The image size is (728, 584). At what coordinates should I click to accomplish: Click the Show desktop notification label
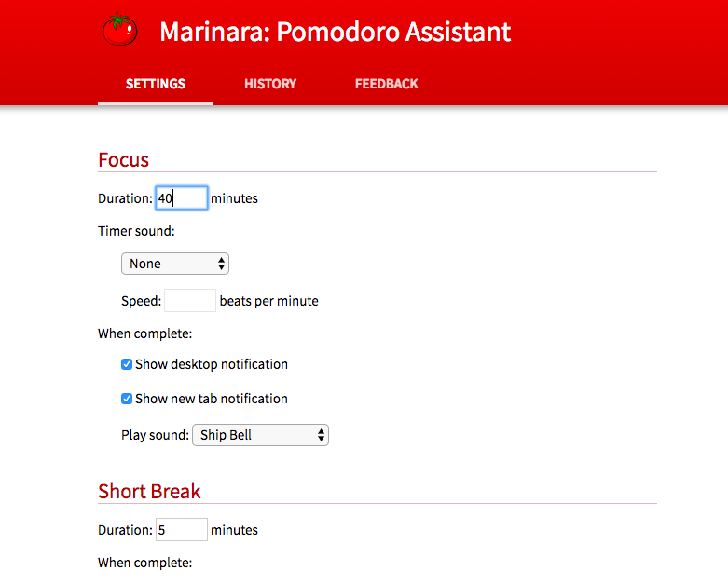212,364
